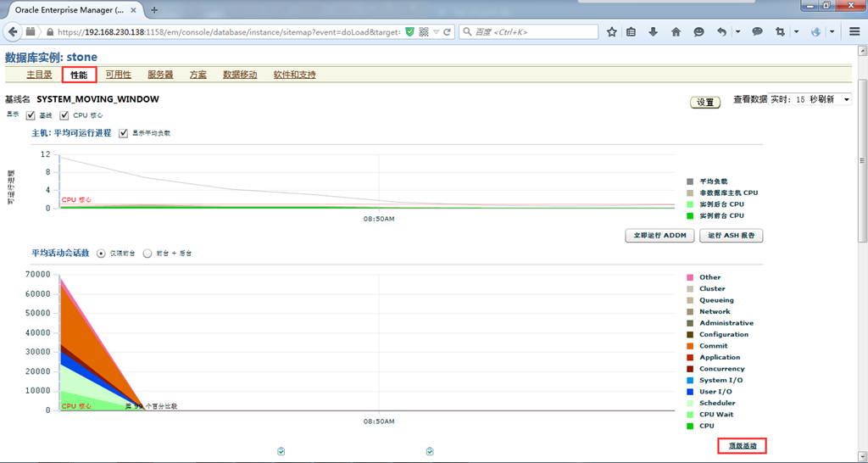Open the downloads arrow icon

654,31
